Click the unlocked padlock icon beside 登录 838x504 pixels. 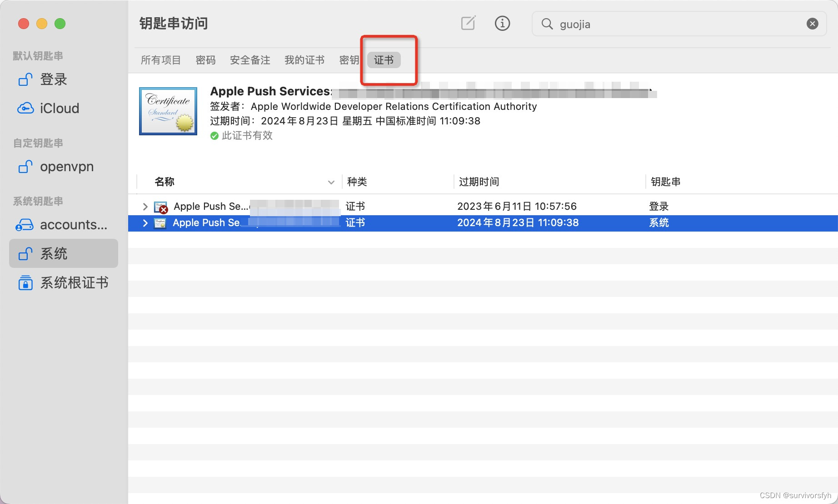(25, 79)
